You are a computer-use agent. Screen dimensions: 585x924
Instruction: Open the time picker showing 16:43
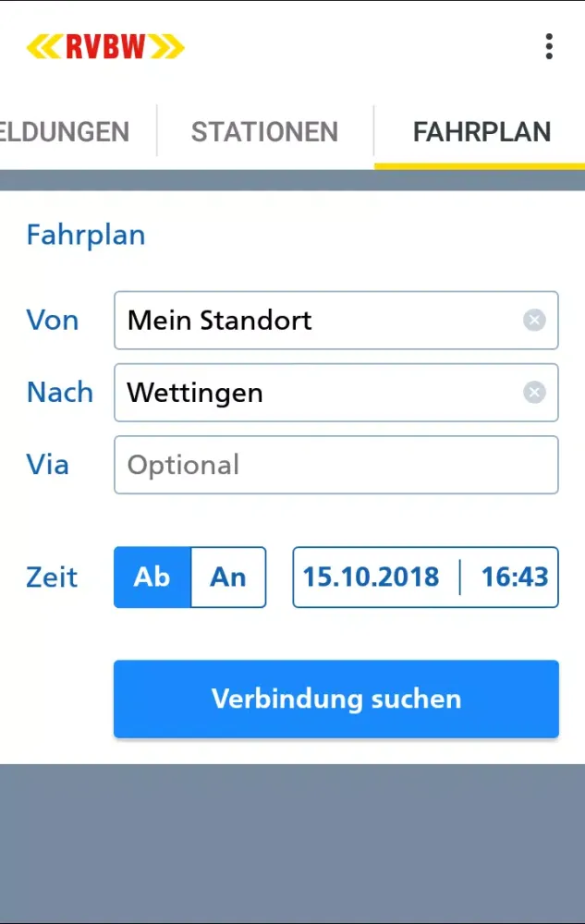click(514, 577)
